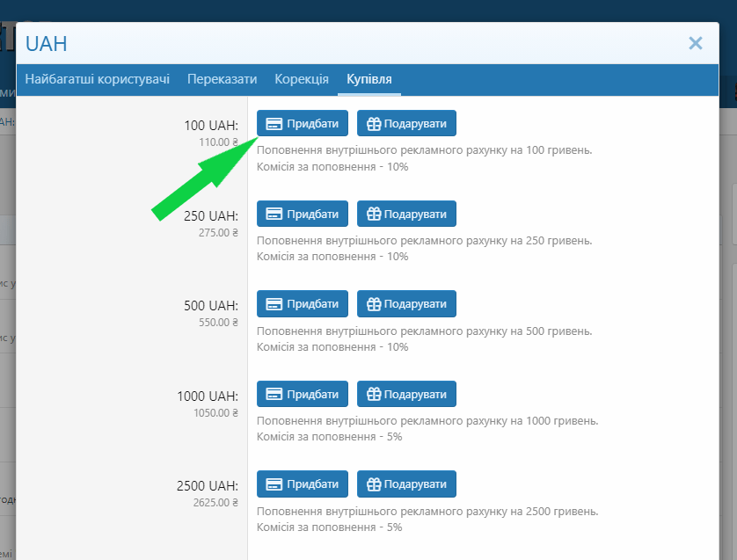Click the gift icon for 1000 UAH
The height and width of the screenshot is (560, 737).
[373, 394]
